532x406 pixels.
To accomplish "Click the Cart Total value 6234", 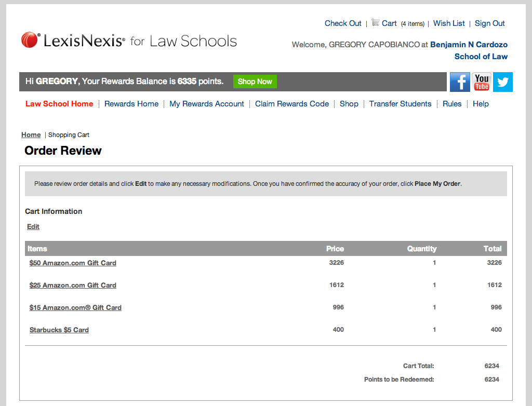I will point(491,366).
